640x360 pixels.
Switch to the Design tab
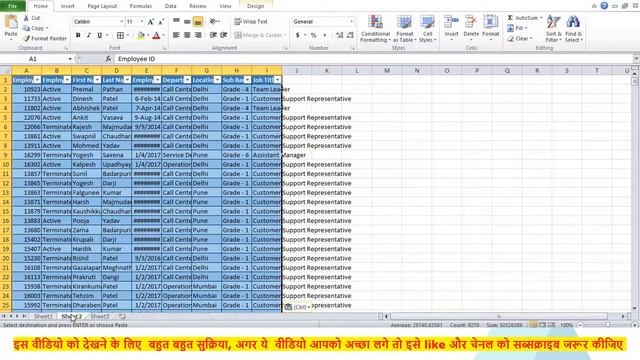click(x=256, y=6)
